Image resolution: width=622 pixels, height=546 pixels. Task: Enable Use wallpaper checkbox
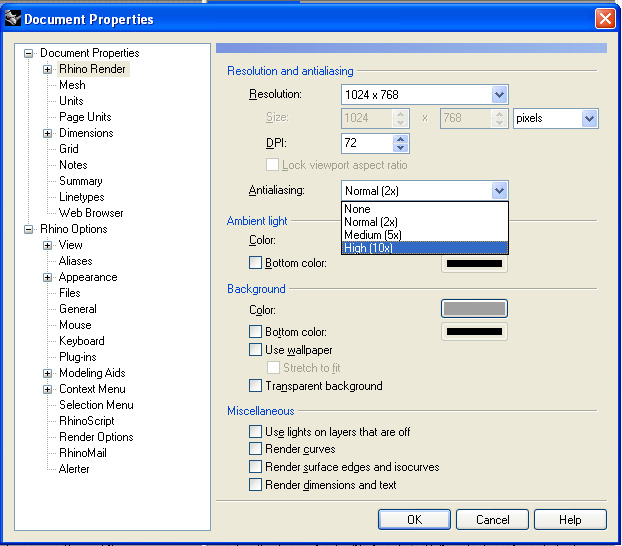[255, 350]
